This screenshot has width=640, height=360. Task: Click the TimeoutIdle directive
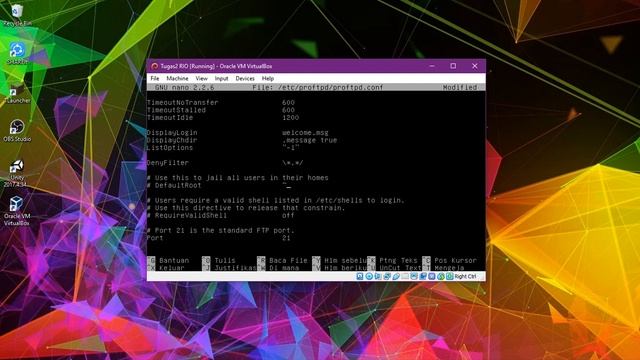(170, 118)
